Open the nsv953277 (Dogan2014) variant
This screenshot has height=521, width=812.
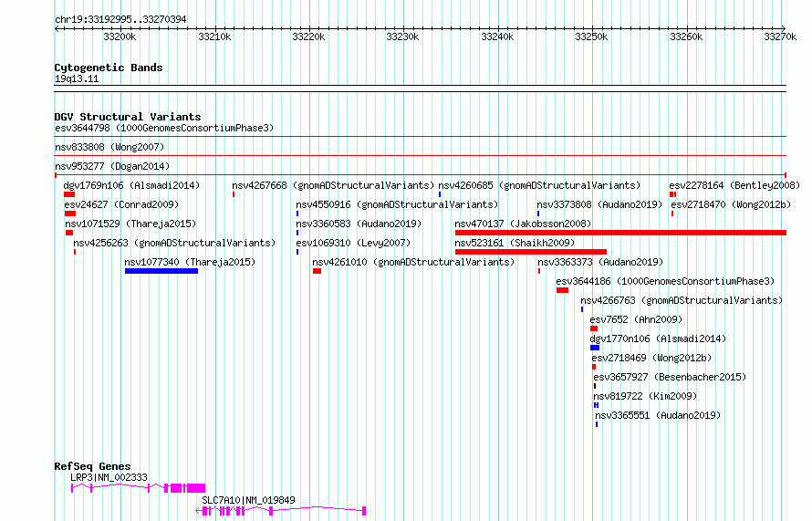(112, 166)
